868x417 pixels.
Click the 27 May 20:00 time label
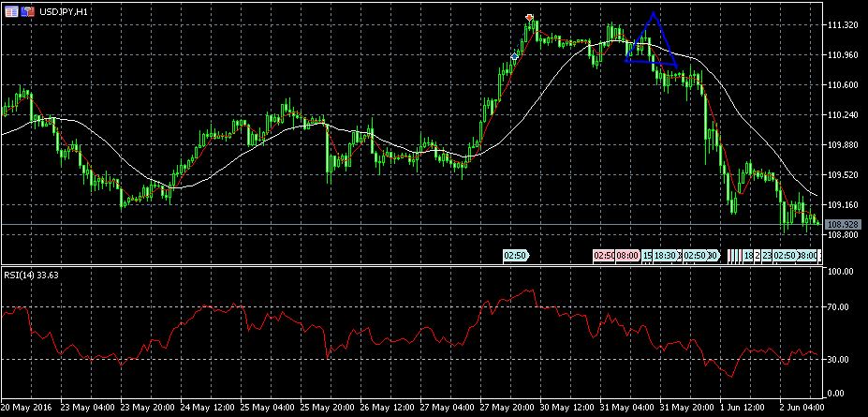[x=510, y=407]
